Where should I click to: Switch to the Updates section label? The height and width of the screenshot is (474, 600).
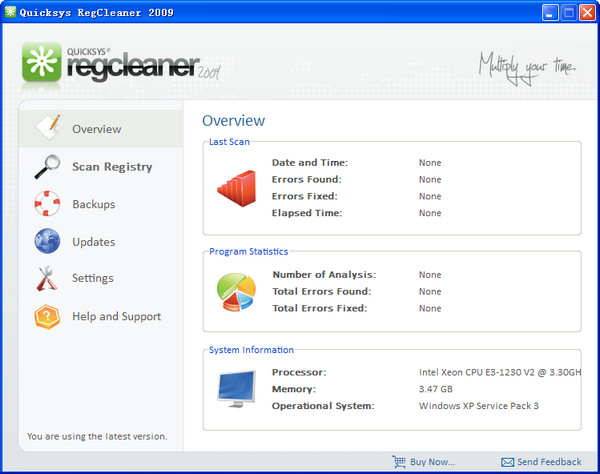(x=94, y=242)
